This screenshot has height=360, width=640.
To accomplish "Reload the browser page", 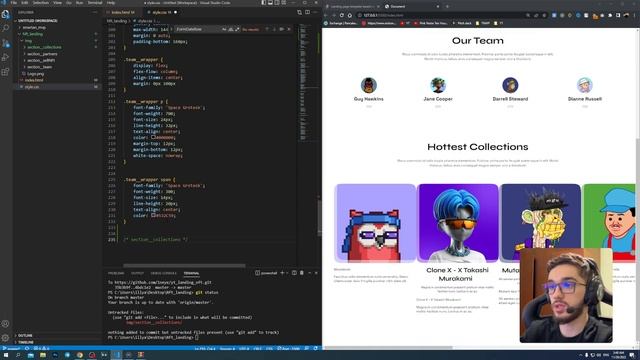I will click(342, 15).
